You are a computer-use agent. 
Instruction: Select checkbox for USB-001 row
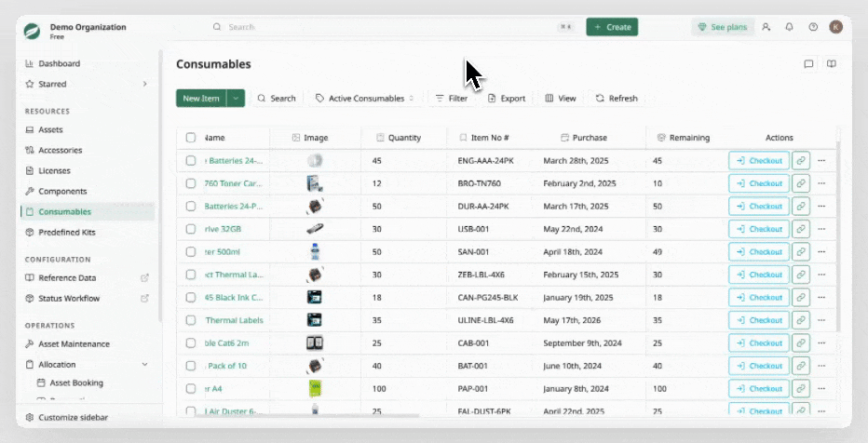[190, 229]
